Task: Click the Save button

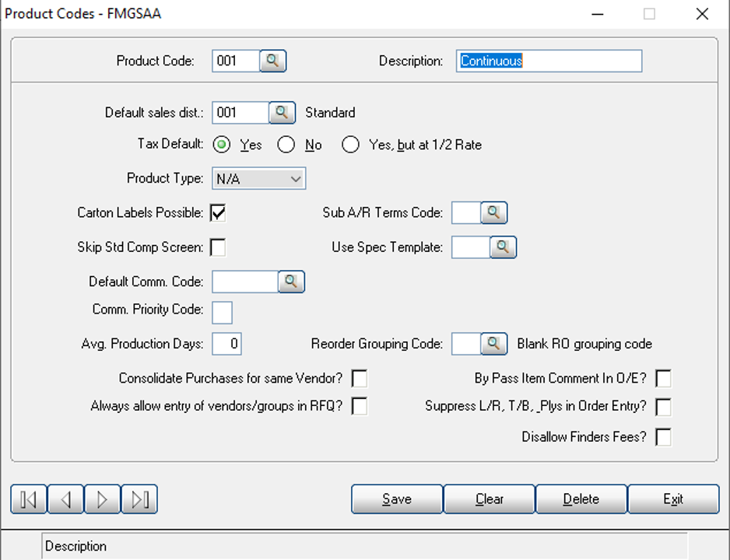Action: point(397,499)
